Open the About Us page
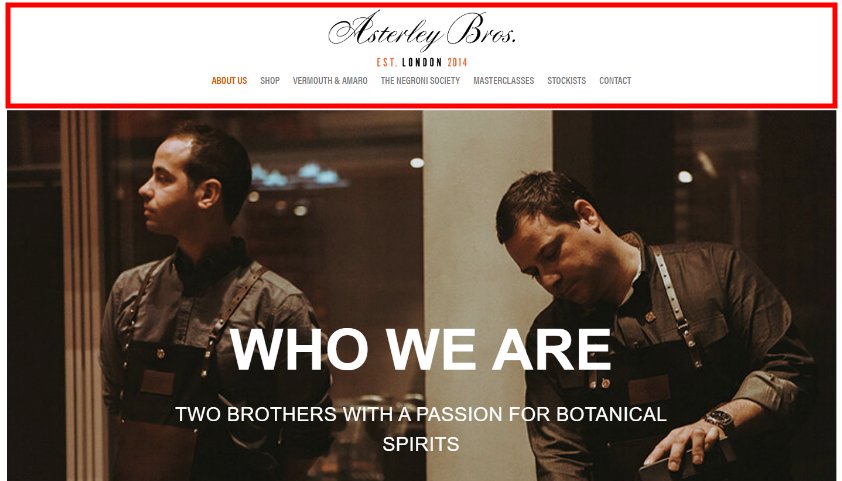This screenshot has height=481, width=842. [229, 81]
